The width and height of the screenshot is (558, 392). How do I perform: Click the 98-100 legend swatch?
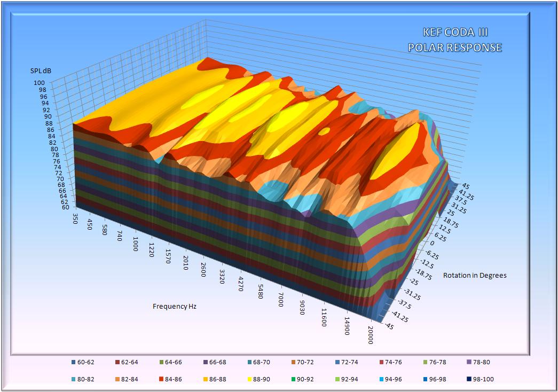[x=469, y=379]
